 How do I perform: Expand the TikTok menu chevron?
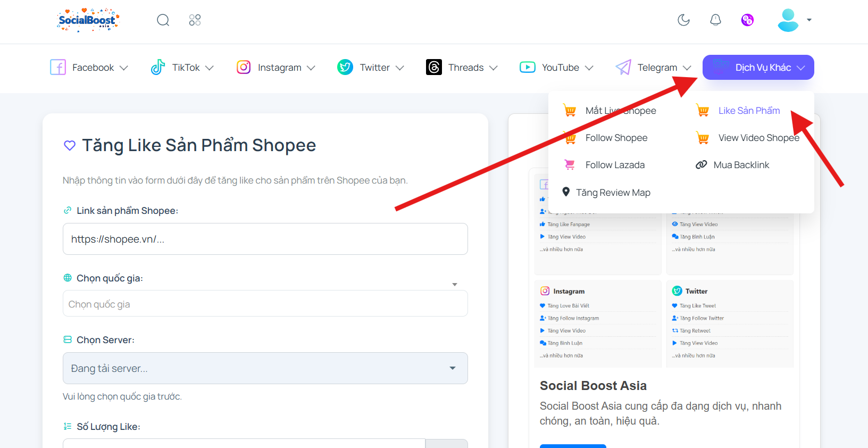click(210, 68)
